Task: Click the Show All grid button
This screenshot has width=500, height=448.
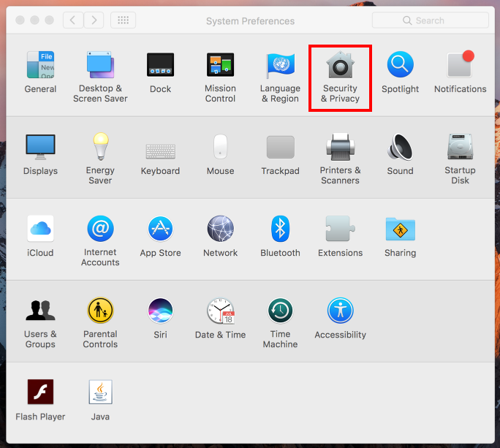Action: click(123, 20)
